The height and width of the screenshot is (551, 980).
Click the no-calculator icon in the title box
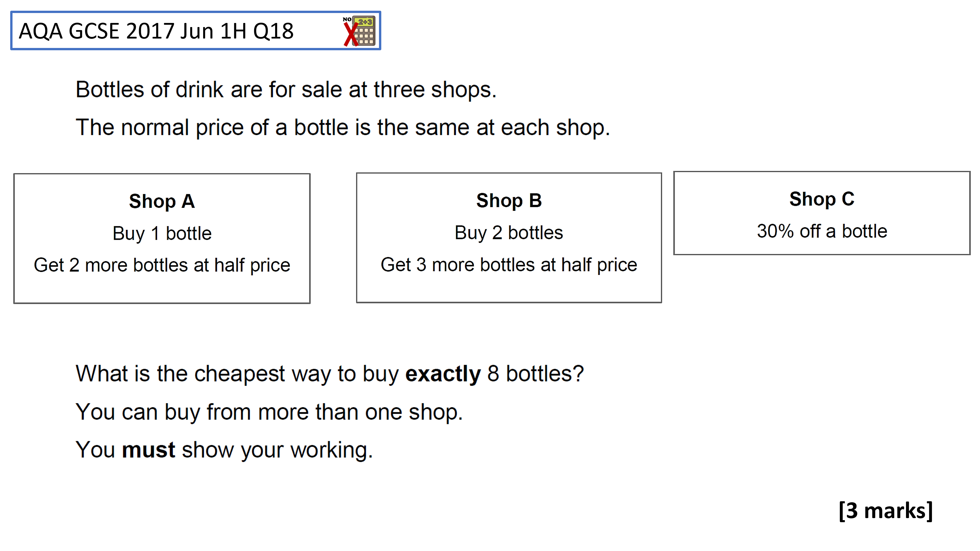pos(359,31)
